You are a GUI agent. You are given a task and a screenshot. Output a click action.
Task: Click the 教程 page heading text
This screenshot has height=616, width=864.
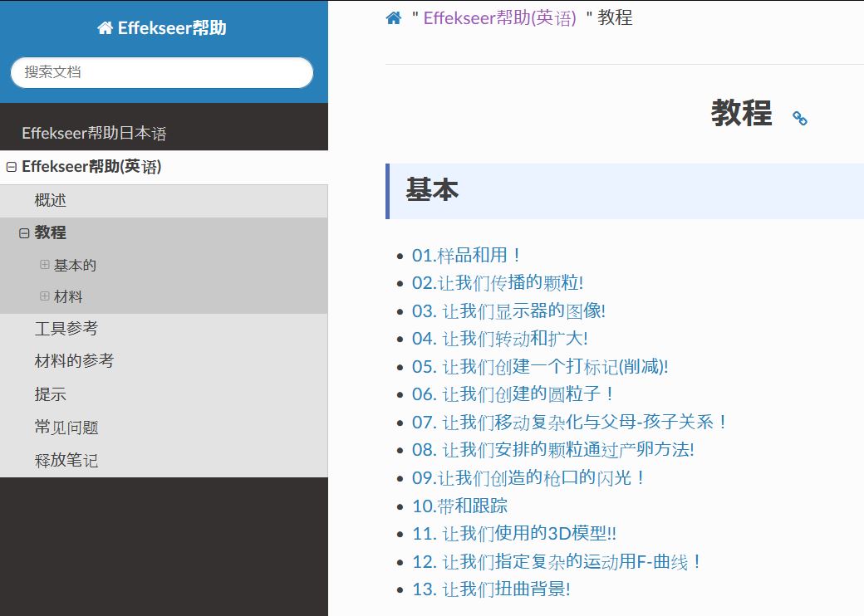tap(741, 113)
